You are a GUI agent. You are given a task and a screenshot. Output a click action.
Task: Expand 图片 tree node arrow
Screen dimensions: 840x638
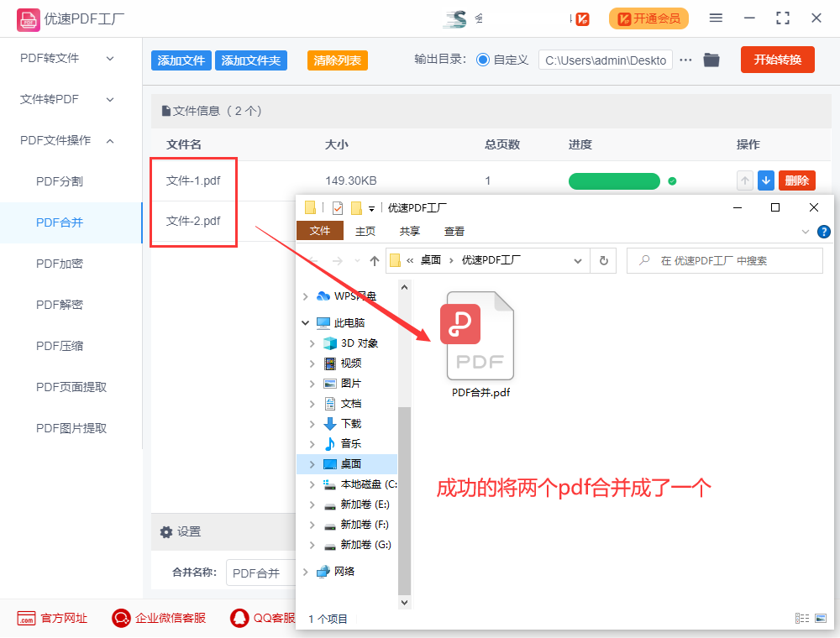click(x=312, y=384)
